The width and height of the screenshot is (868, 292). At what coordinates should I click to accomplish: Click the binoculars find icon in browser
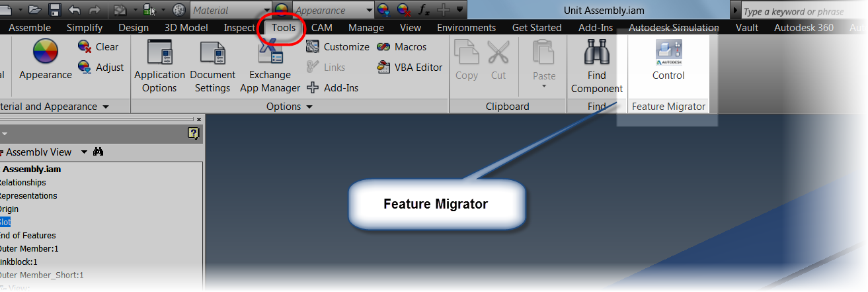click(99, 152)
